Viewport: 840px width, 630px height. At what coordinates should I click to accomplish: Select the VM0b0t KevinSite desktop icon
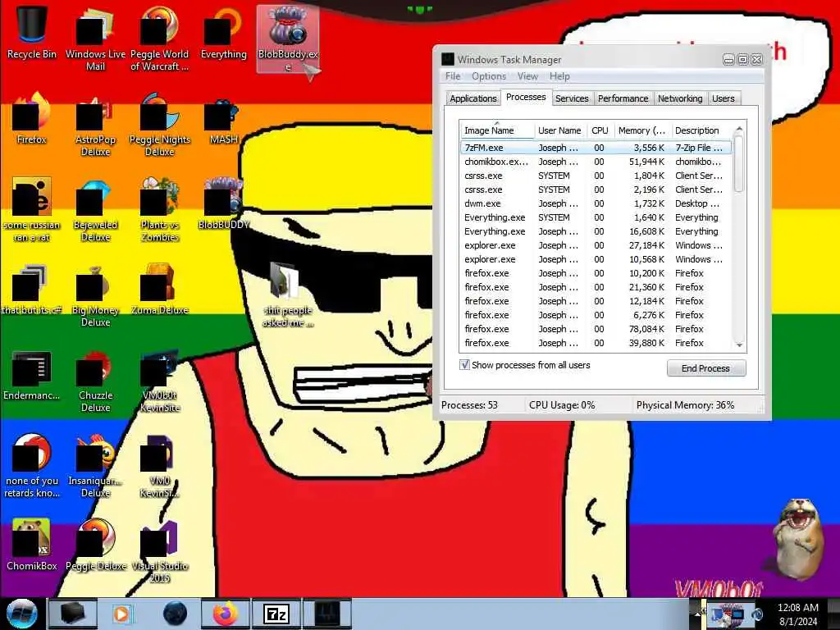click(160, 380)
